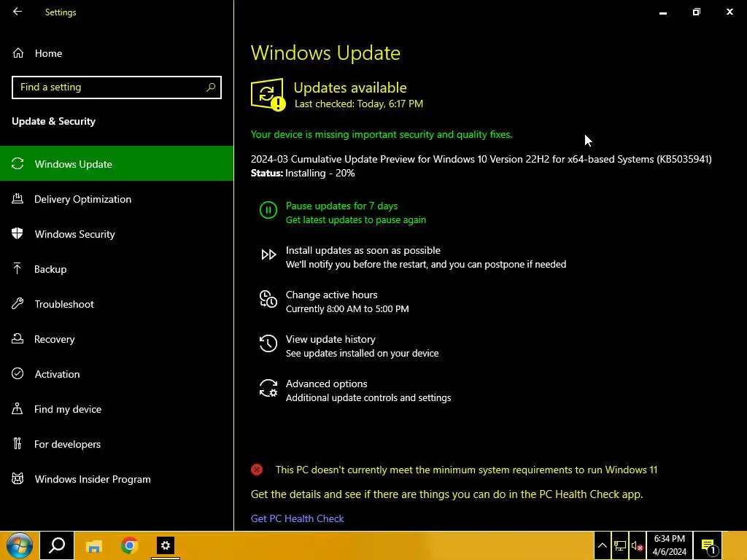The height and width of the screenshot is (560, 747).
Task: Click the Find my device person icon
Action: tap(18, 408)
